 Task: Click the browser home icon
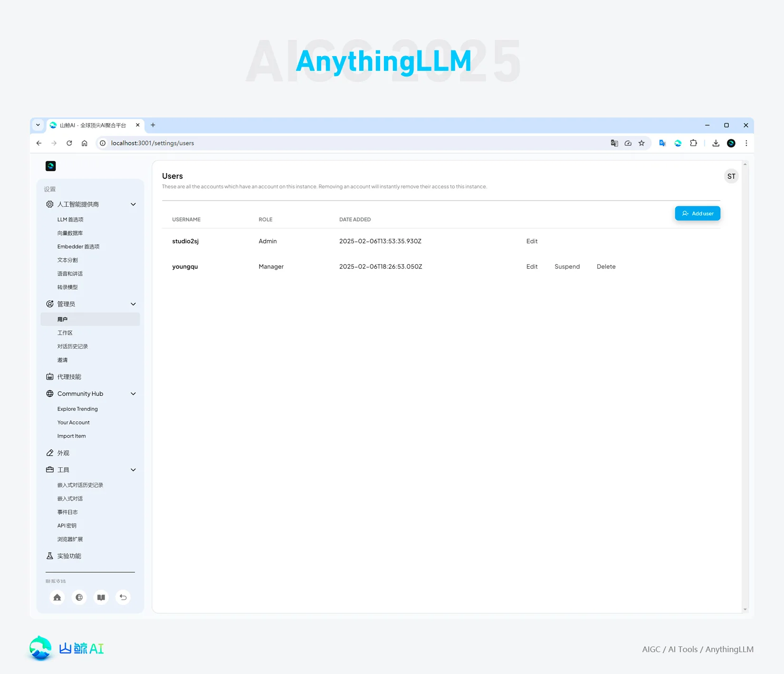coord(85,143)
